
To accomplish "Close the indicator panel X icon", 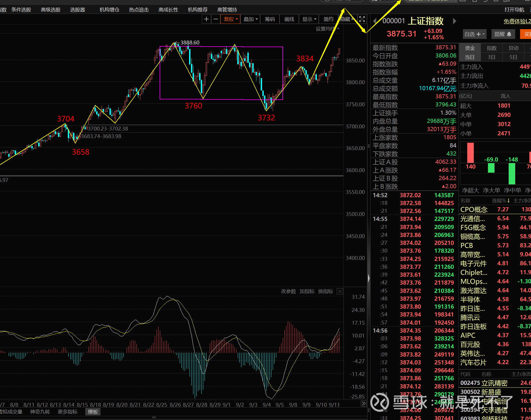I will [x=340, y=291].
